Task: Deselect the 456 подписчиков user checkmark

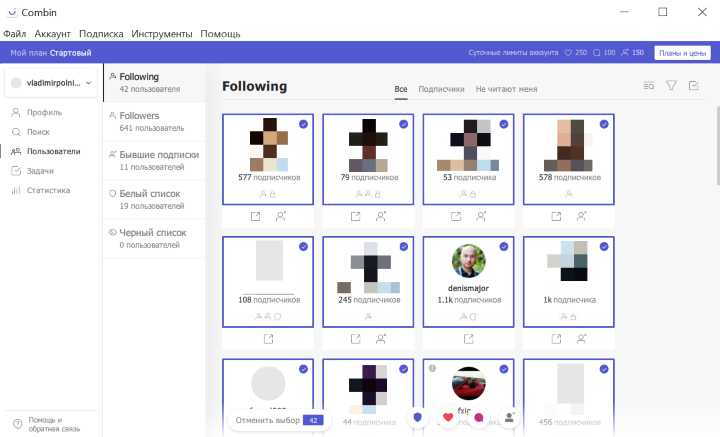Action: [604, 369]
